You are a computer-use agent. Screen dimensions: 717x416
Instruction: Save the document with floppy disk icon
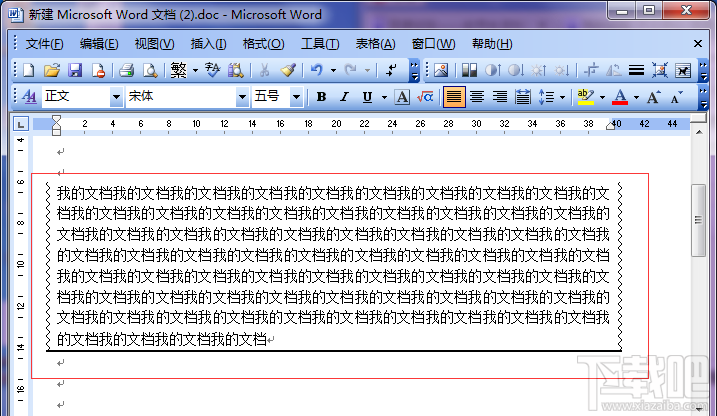[x=75, y=70]
